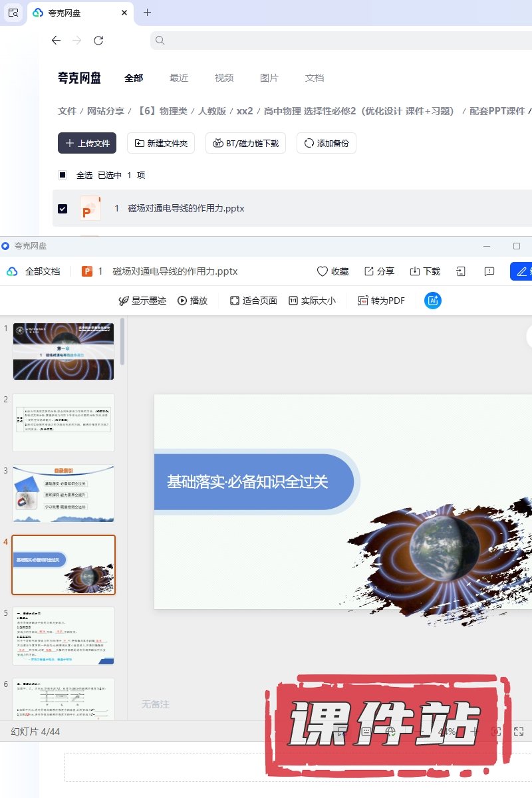The height and width of the screenshot is (798, 532).
Task: Enter fullscreen using the expand icon in status bar
Action: 519,731
